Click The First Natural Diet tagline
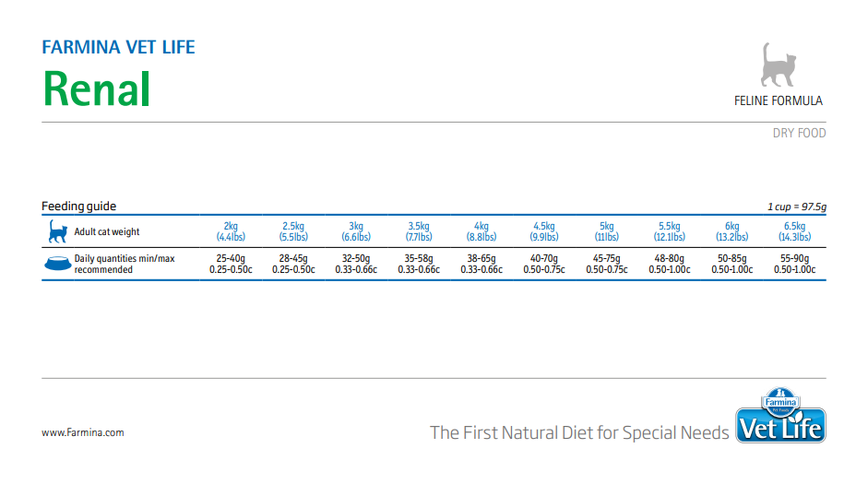The width and height of the screenshot is (868, 484). click(x=580, y=432)
